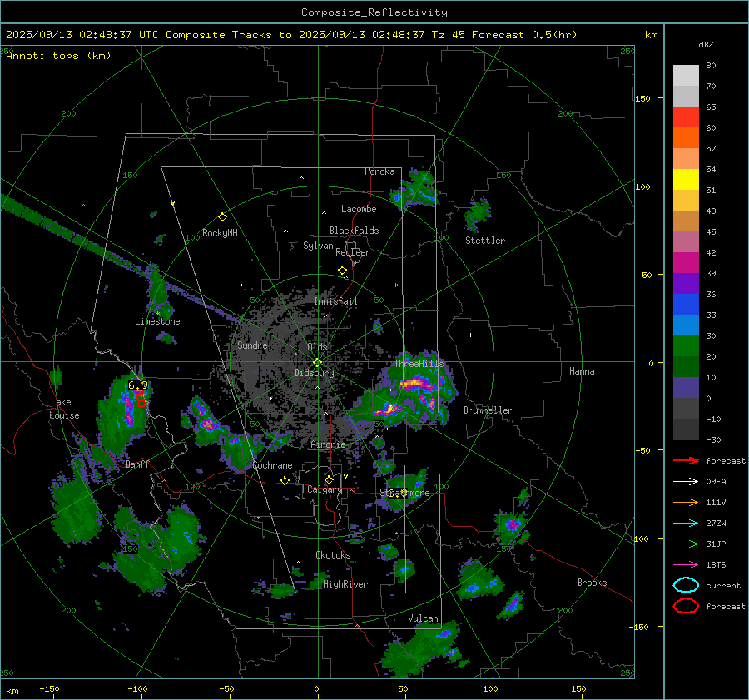Click the yellow diamond marker above Calgary

tap(329, 479)
